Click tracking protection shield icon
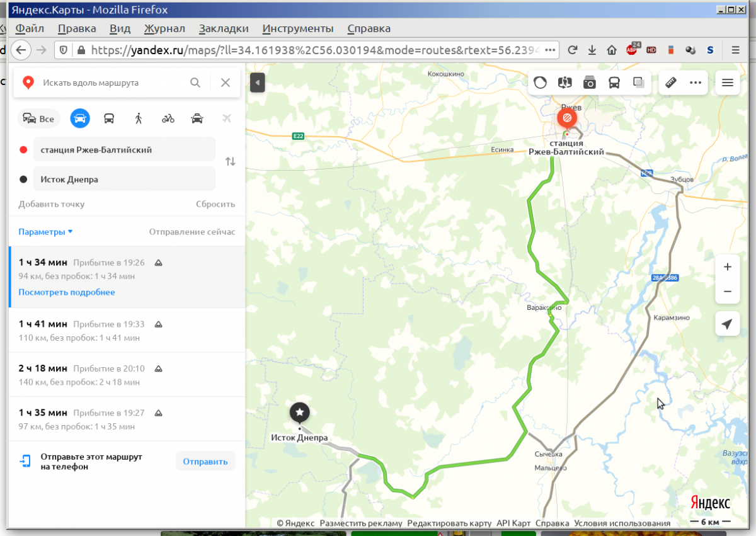The width and height of the screenshot is (756, 536). 64,50
